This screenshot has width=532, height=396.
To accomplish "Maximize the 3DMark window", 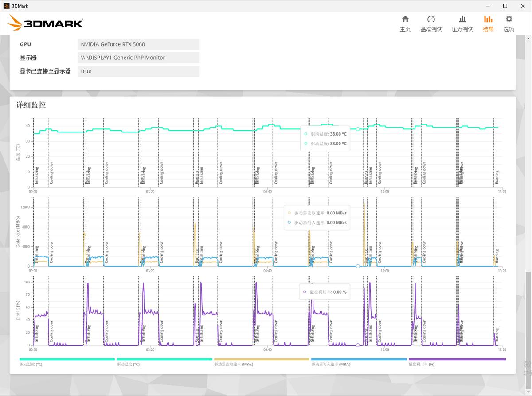I will pyautogui.click(x=505, y=6).
